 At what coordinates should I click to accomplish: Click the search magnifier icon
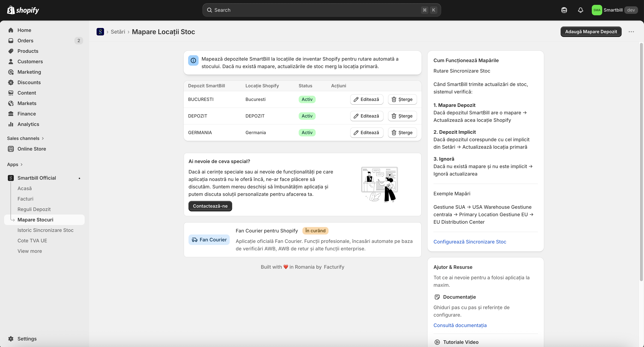pos(210,10)
